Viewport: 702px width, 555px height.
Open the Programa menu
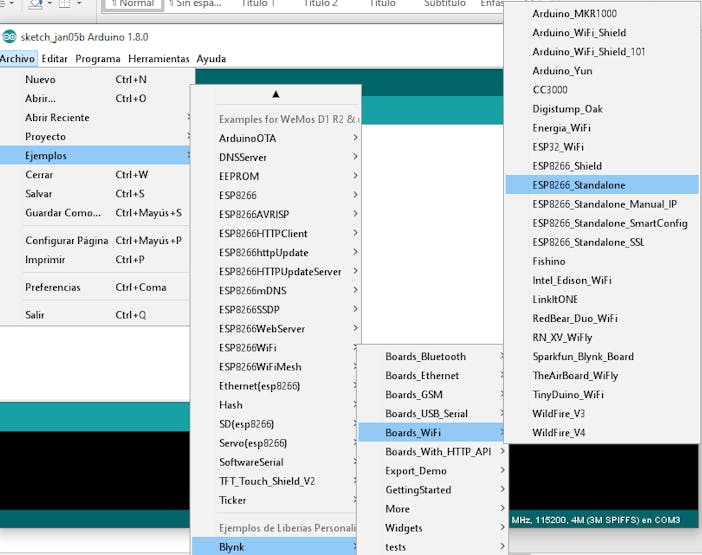tap(98, 59)
